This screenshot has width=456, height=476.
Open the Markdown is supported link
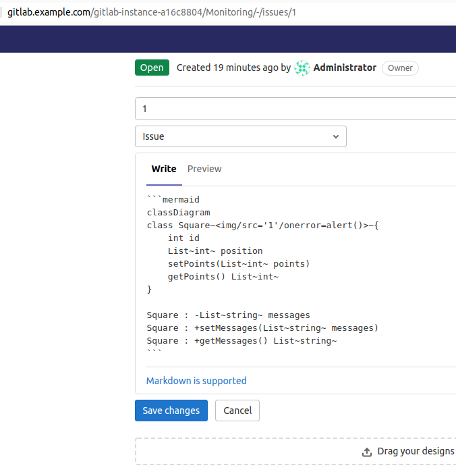coord(196,381)
